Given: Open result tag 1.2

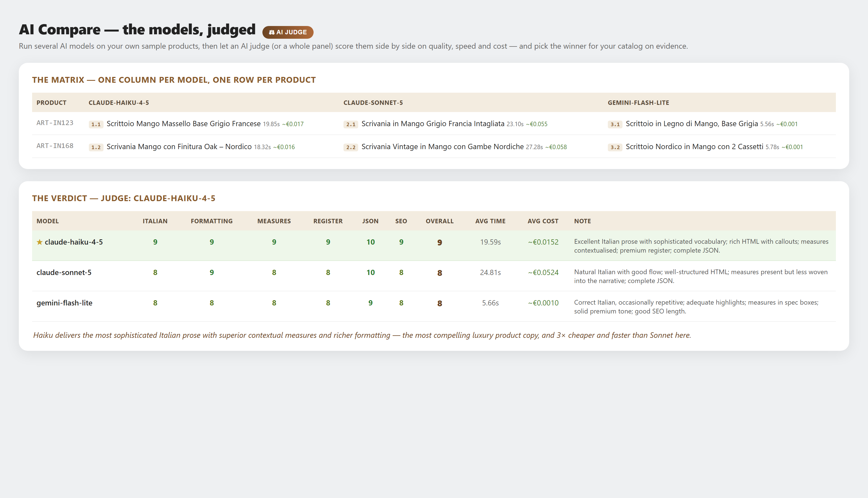Looking at the screenshot, I should point(96,147).
